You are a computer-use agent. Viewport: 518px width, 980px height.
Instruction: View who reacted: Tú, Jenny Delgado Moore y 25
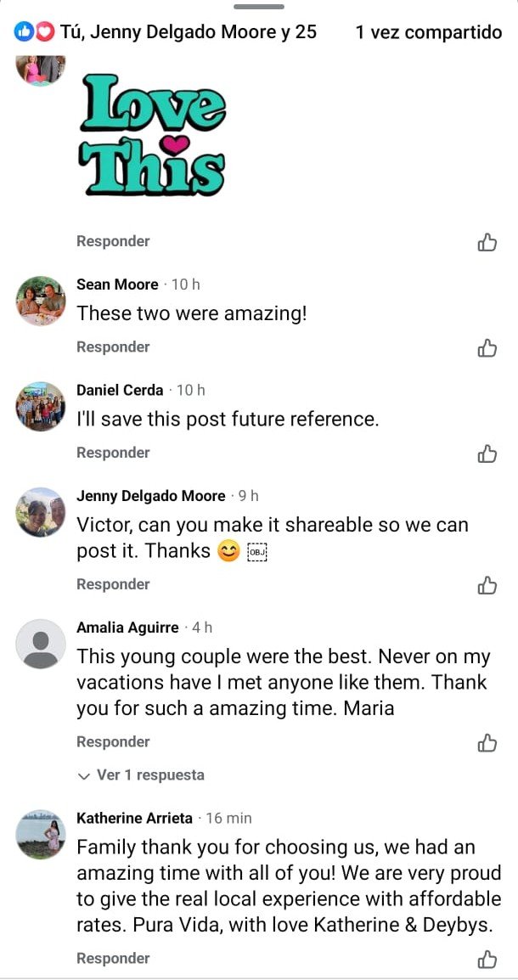(x=188, y=32)
